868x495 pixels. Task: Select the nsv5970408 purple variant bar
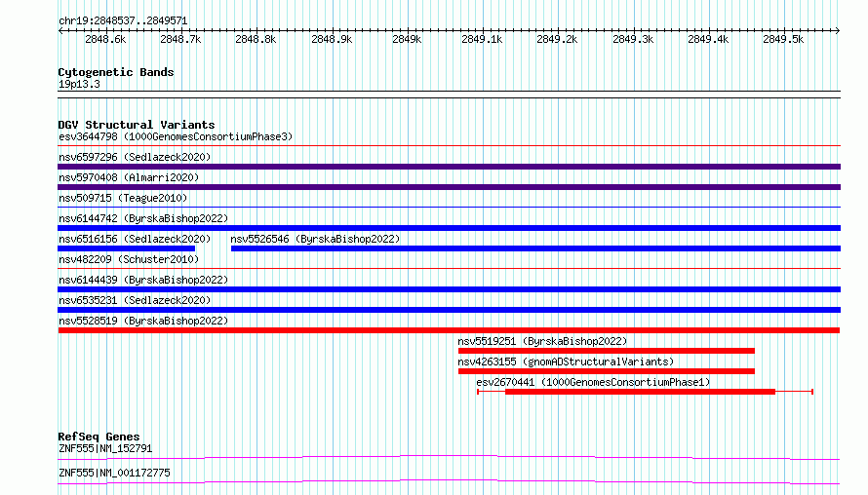click(x=449, y=187)
